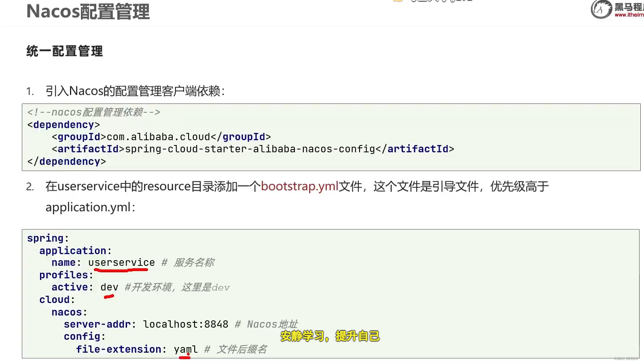
Task: Click the groupId com.alibaba.cloud line
Action: (x=161, y=137)
